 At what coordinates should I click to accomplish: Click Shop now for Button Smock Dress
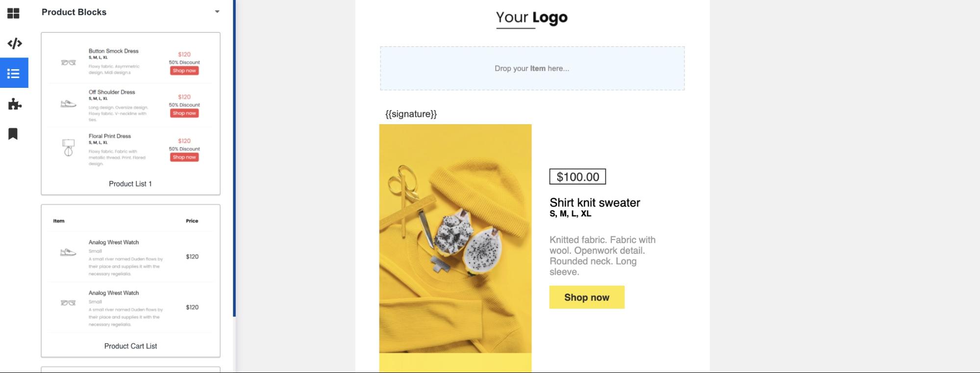pos(184,71)
